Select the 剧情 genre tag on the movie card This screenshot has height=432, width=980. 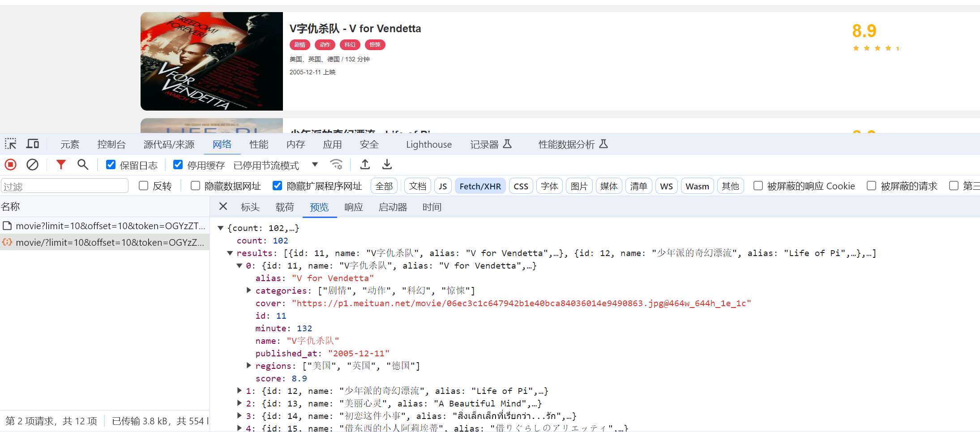click(x=300, y=45)
